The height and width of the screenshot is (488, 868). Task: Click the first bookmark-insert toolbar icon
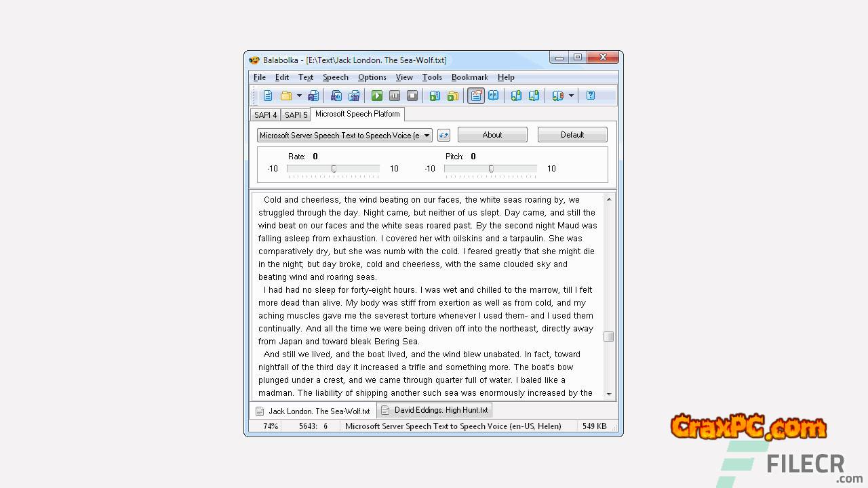click(x=517, y=96)
